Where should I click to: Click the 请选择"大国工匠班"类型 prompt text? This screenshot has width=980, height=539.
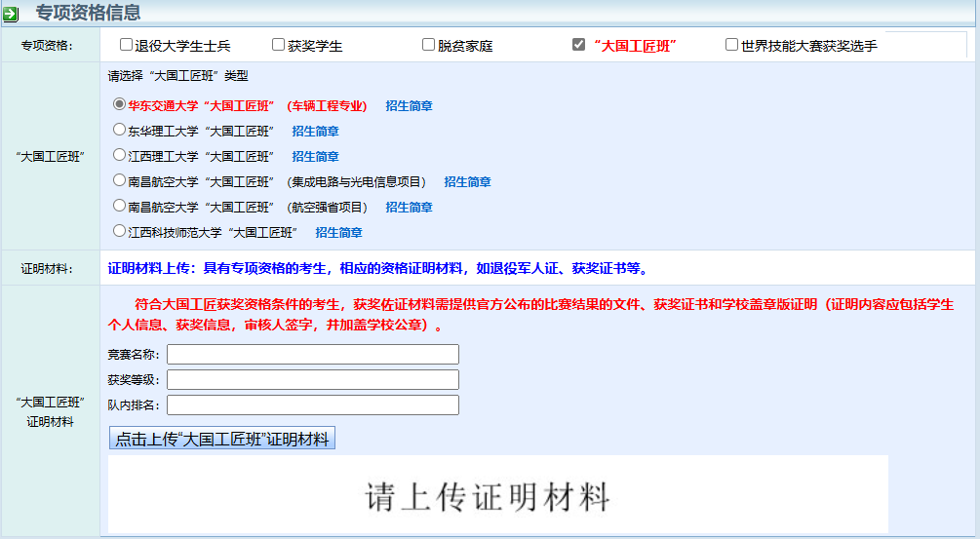point(178,76)
